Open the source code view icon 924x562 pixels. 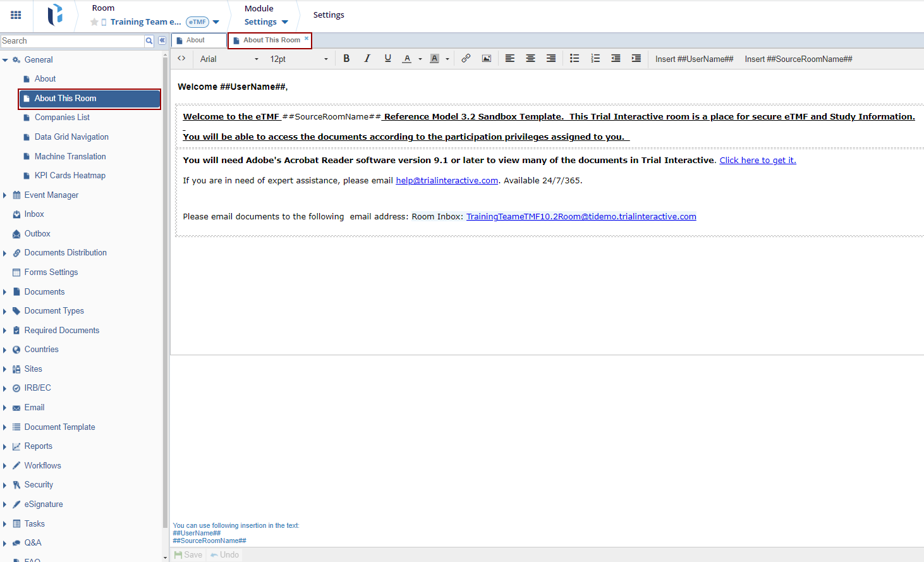(181, 59)
